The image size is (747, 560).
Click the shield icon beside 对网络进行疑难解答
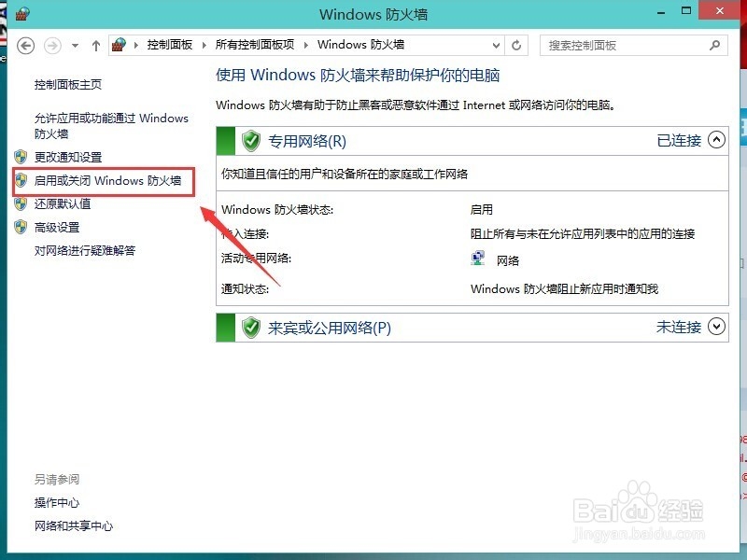pos(19,250)
